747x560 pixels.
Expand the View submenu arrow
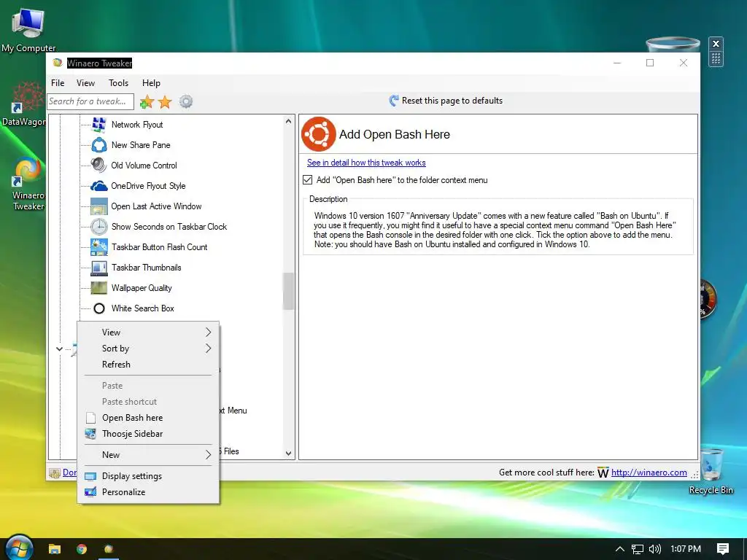208,332
